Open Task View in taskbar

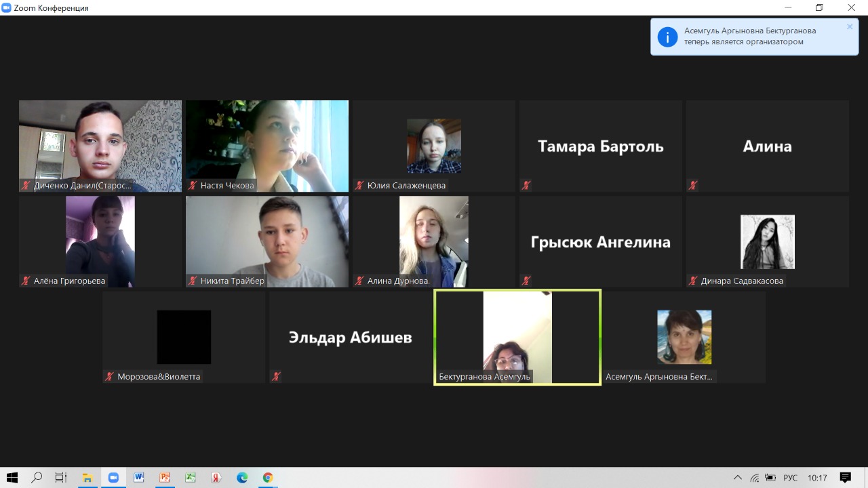[61, 478]
